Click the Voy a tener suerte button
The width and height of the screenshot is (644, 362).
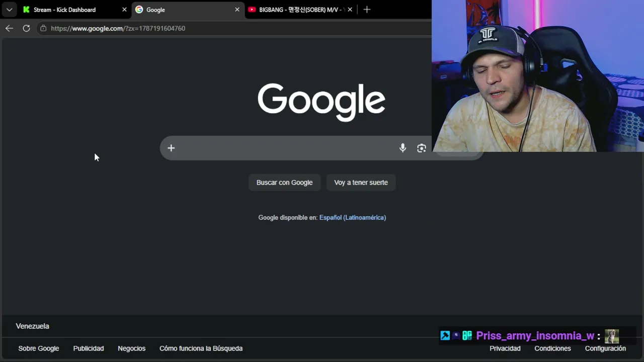361,183
